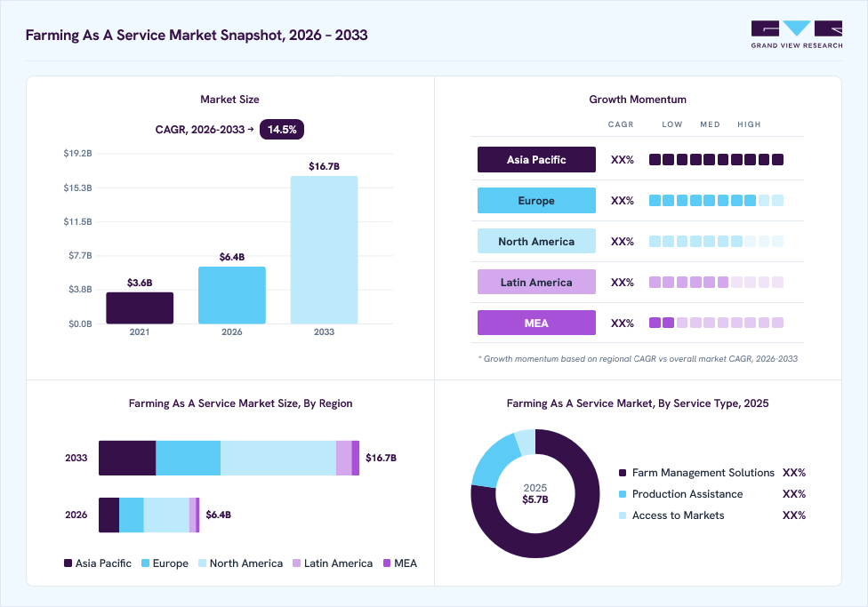Click the Latin America region label
868x607 pixels.
pos(536,283)
